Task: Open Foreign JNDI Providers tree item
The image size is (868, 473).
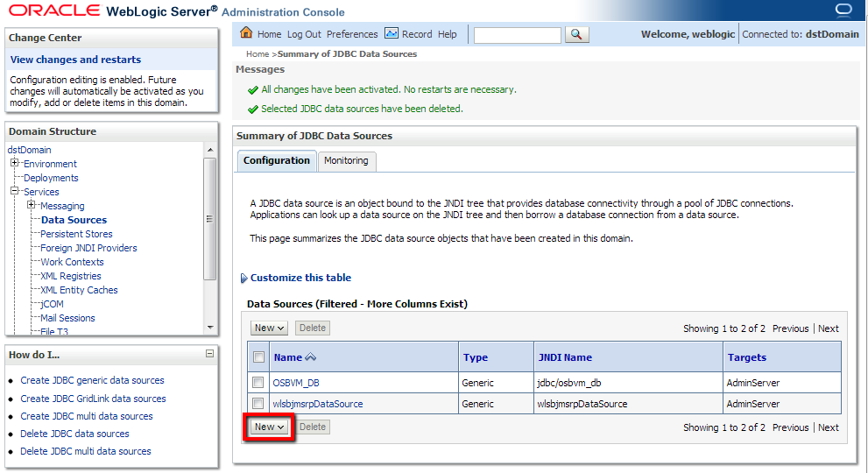Action: coord(88,248)
